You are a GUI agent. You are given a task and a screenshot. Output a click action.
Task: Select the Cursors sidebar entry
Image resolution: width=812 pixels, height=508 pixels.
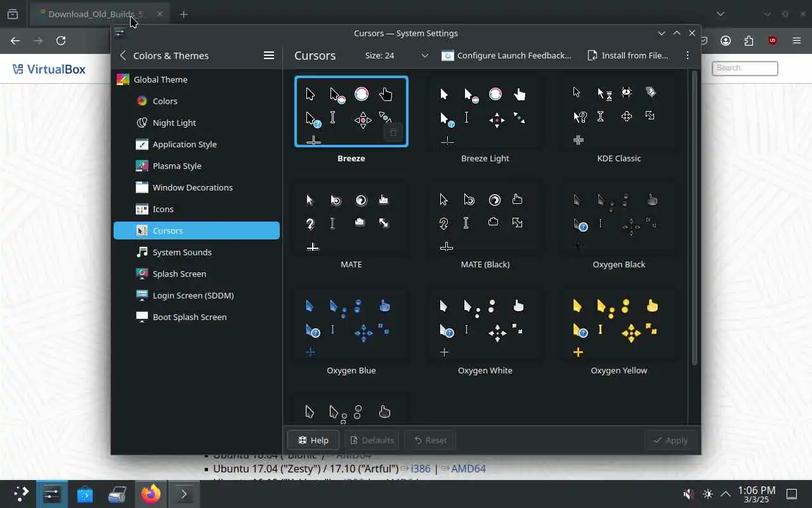click(197, 231)
